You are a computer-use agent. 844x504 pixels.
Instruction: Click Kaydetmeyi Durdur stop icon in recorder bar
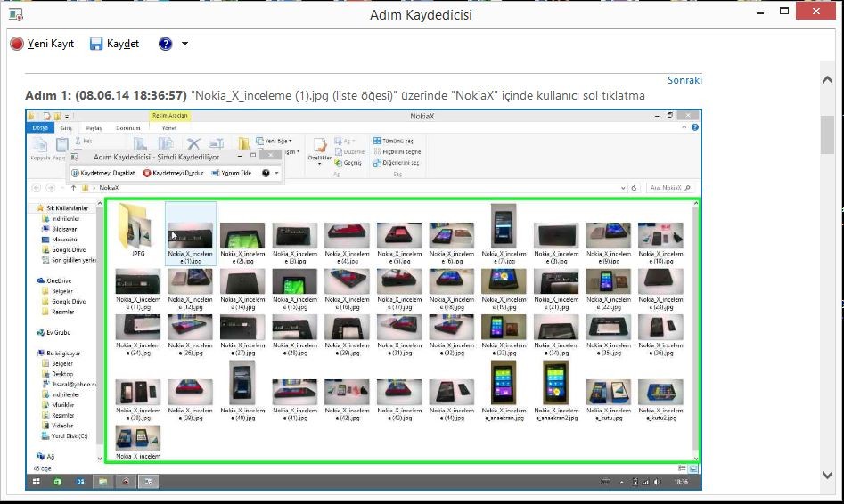click(146, 173)
